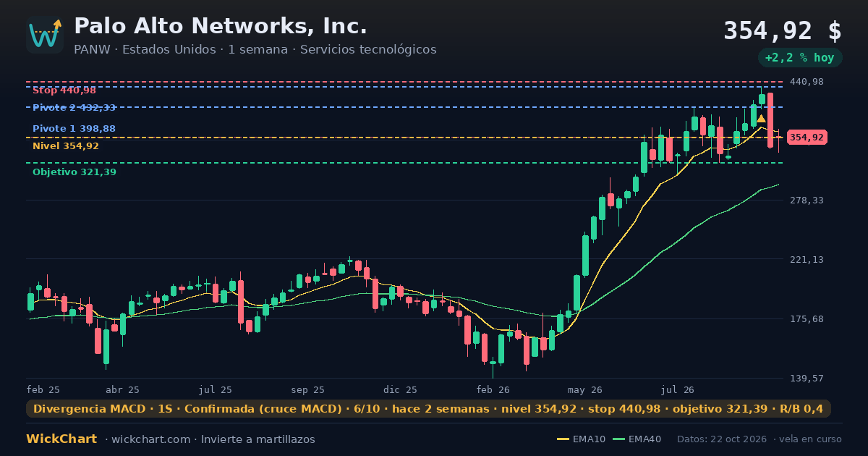
Task: Click the PANW ticker subtitle line
Action: tap(255, 50)
